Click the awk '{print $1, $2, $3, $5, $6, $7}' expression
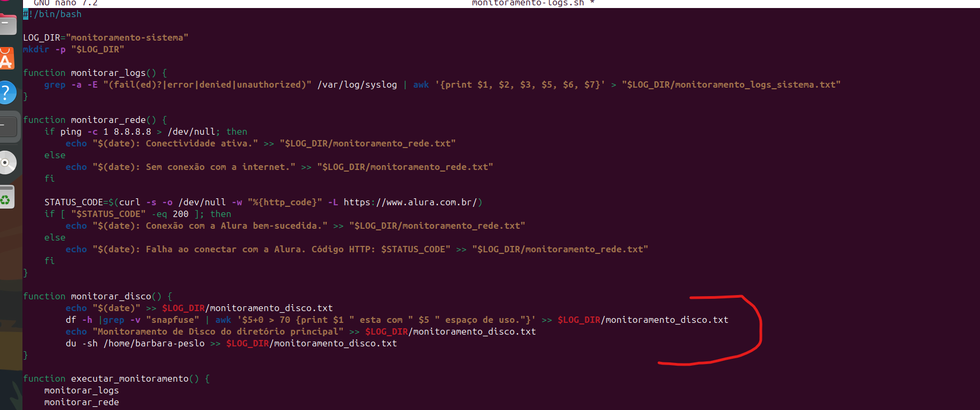980x410 pixels. click(x=509, y=84)
